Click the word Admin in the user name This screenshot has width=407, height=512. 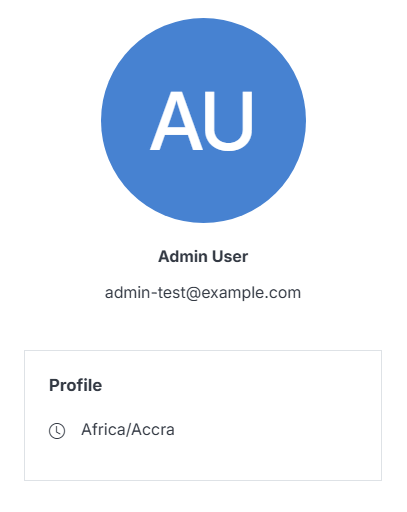click(x=183, y=256)
